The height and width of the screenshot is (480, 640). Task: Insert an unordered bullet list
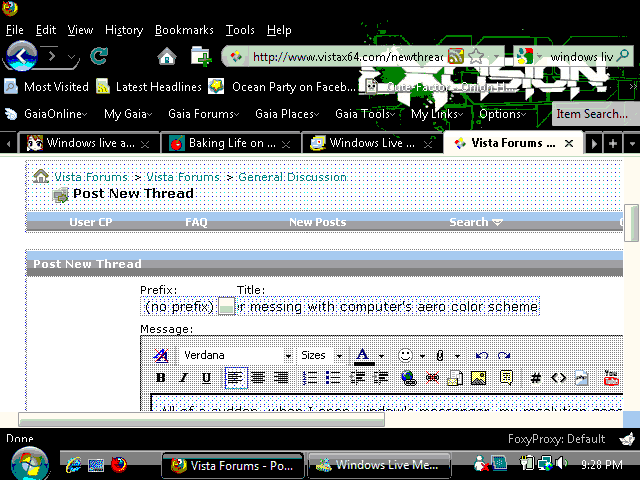click(x=333, y=378)
